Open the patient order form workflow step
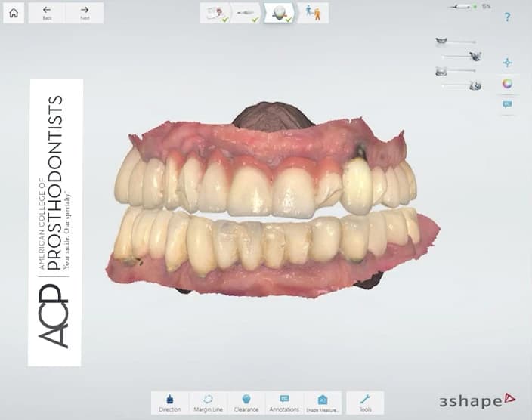 tap(216, 14)
